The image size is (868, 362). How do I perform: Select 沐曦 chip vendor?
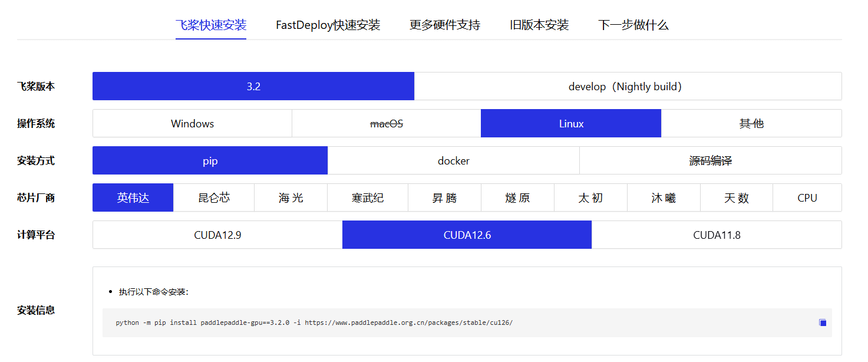point(664,198)
